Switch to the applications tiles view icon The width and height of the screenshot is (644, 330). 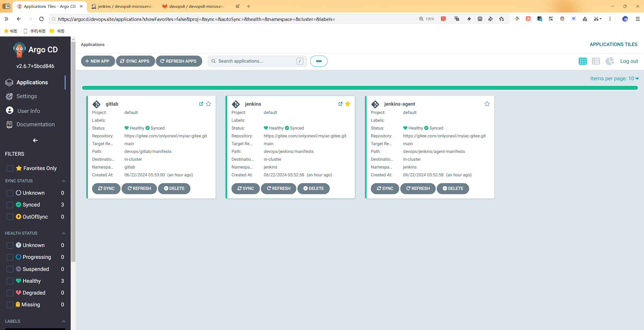click(583, 61)
